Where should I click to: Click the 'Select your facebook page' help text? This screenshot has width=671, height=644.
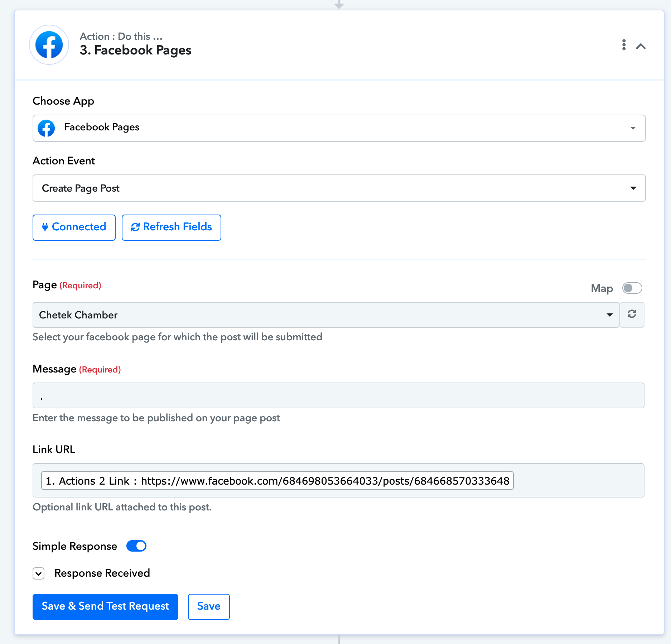click(x=177, y=337)
